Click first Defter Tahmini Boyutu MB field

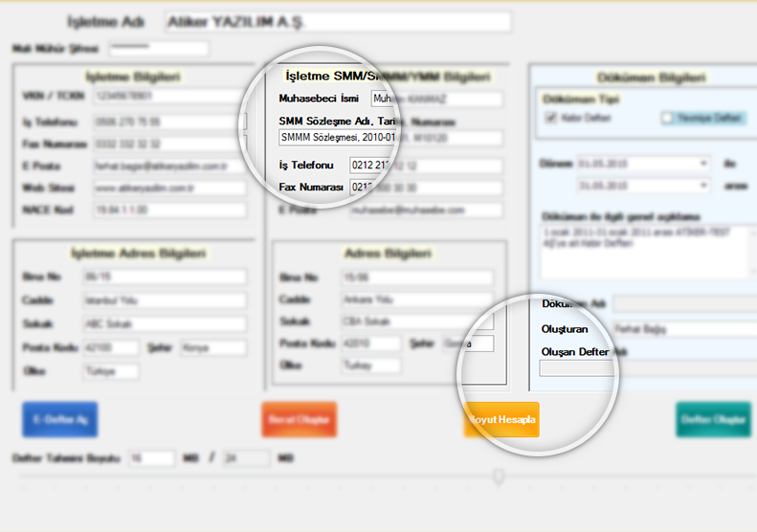pyautogui.click(x=151, y=458)
